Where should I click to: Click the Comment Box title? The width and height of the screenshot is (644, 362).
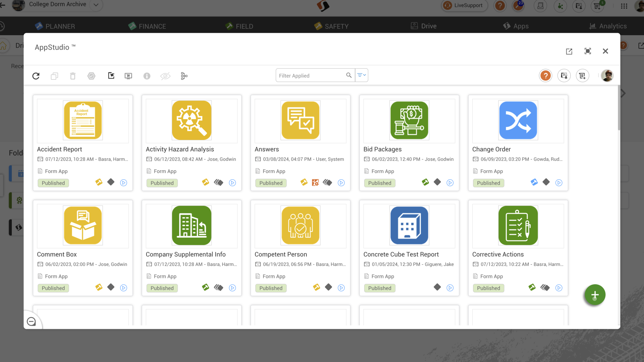57,254
